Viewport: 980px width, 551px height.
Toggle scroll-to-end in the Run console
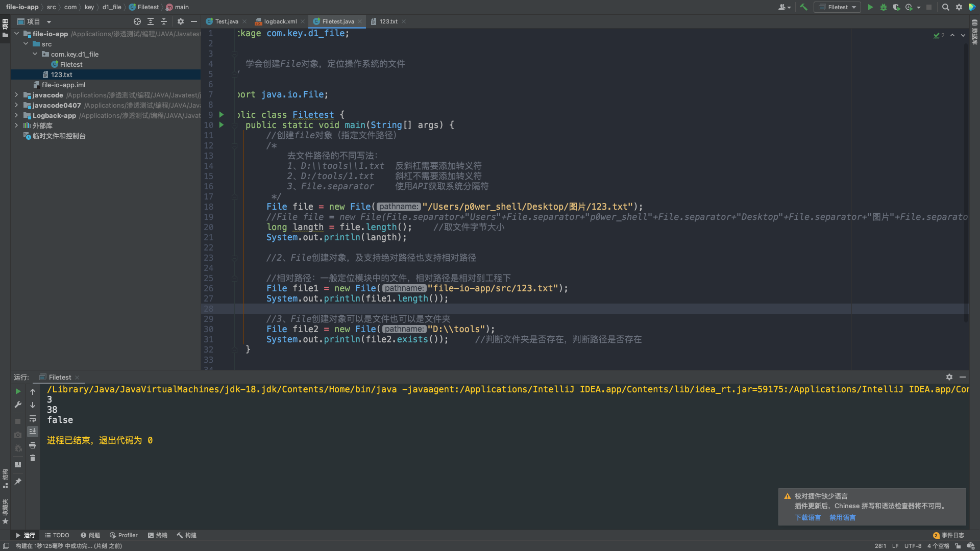click(x=33, y=432)
